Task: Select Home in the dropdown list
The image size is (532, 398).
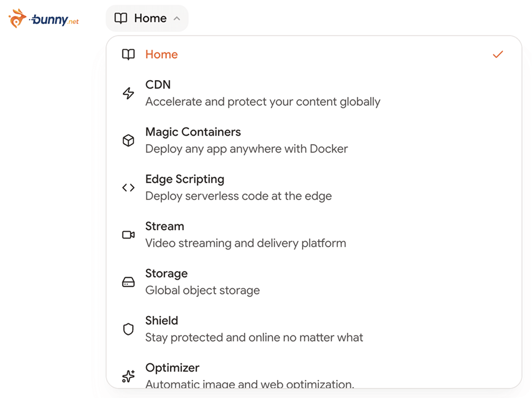Action: tap(162, 55)
